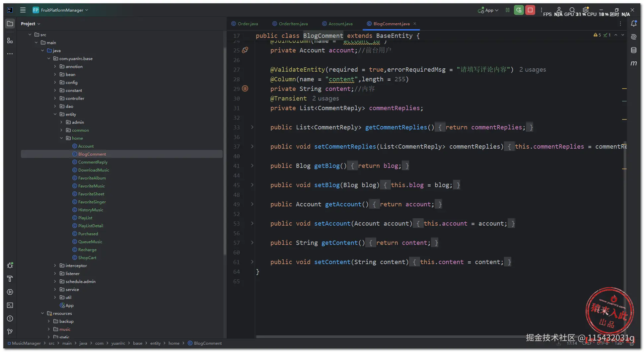
Task: Switch to the OrderItem.java tab
Action: point(290,24)
